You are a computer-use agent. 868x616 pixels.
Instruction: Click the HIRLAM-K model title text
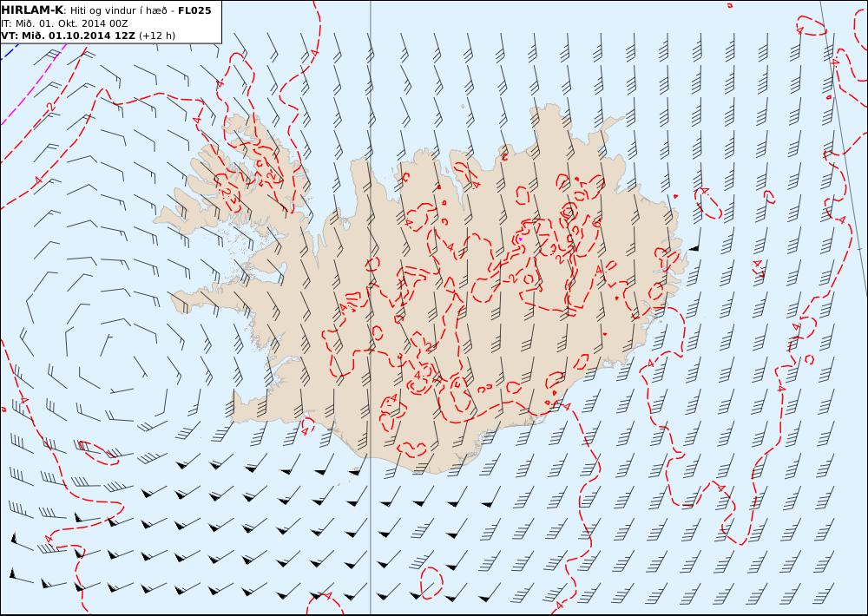32,10
